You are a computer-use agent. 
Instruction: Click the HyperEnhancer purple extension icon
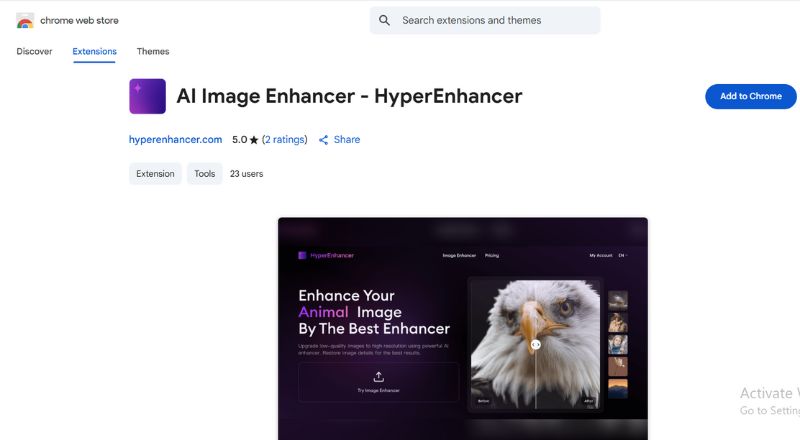(147, 96)
